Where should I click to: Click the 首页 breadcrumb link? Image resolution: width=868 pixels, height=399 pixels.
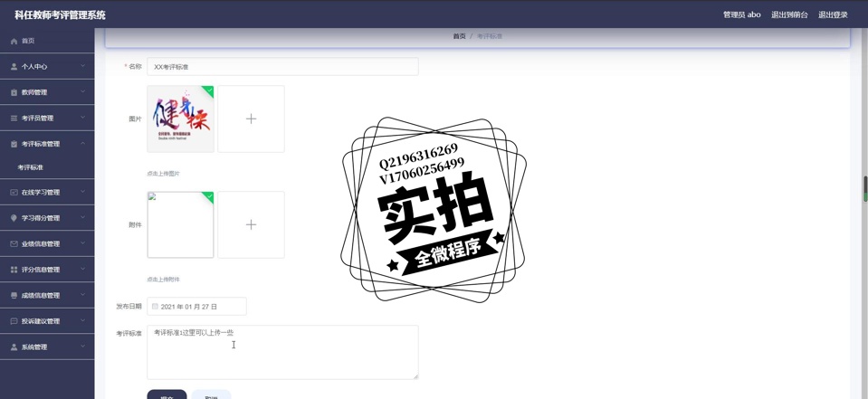click(459, 36)
